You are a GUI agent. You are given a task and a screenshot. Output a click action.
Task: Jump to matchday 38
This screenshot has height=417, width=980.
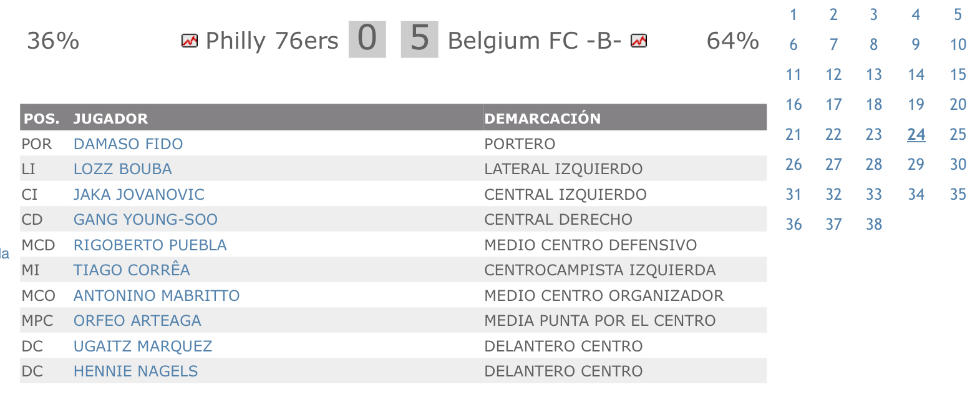(874, 225)
